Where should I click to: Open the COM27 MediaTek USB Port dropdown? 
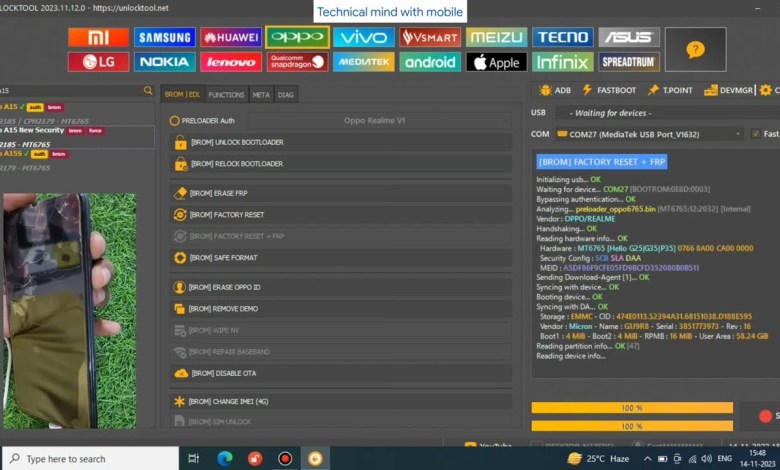pos(650,134)
